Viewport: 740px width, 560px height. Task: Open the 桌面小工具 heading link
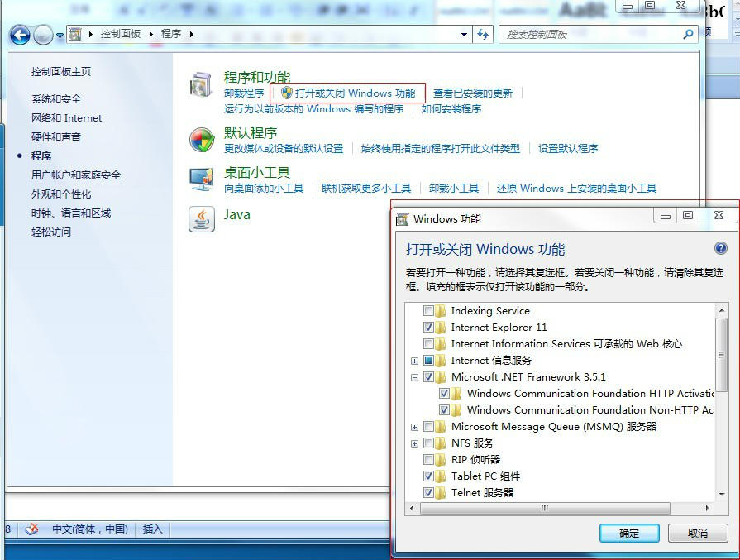pos(257,172)
